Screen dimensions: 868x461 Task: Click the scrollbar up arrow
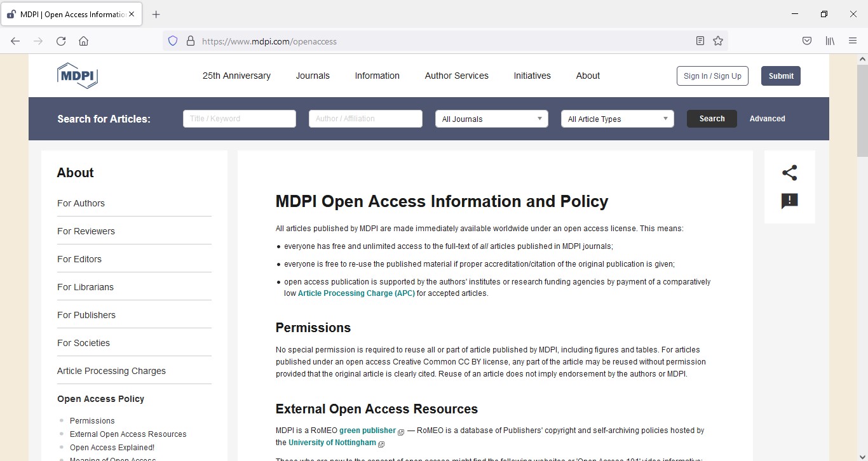862,59
